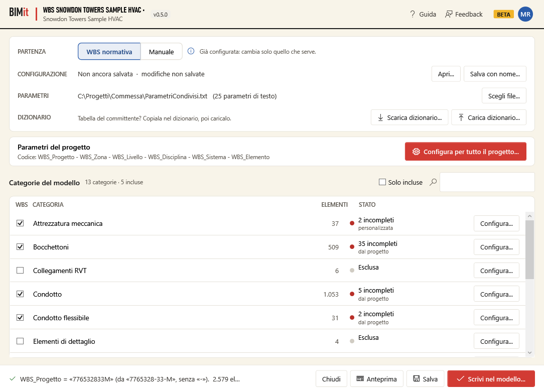Check the Elementi di dettaglio checkbox
544x392 pixels.
coord(20,341)
